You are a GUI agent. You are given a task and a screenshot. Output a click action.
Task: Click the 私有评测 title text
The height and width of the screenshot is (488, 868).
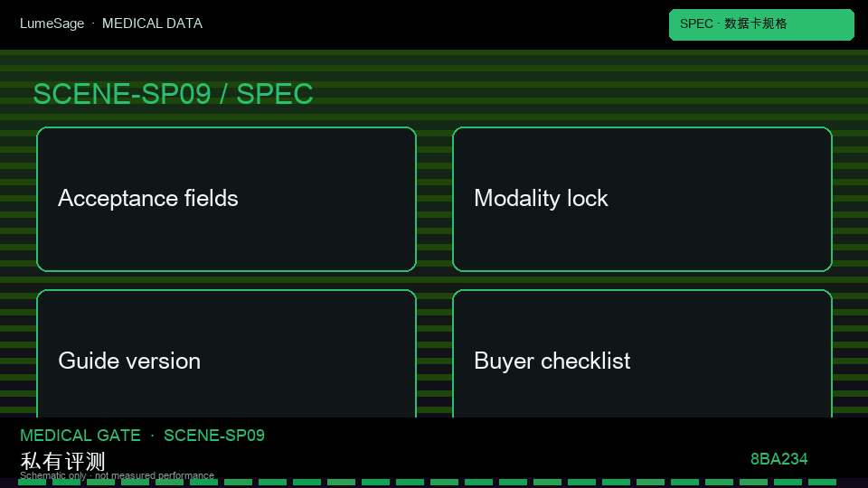click(x=62, y=461)
